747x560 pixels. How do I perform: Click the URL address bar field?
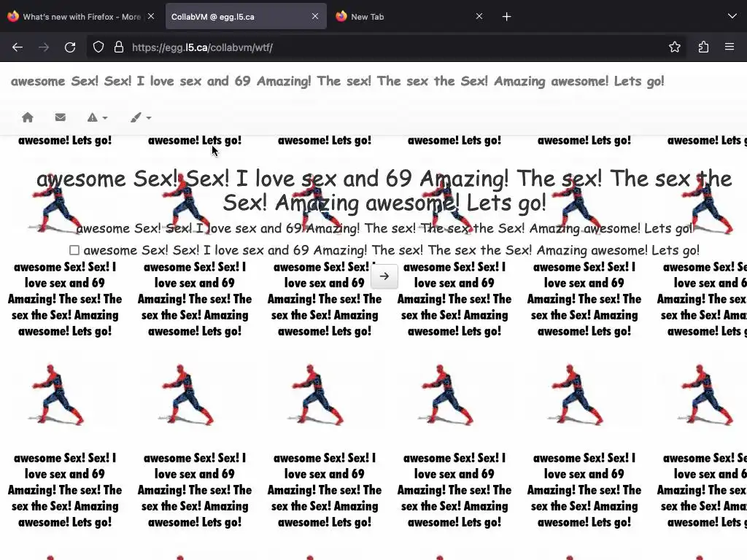[386, 47]
